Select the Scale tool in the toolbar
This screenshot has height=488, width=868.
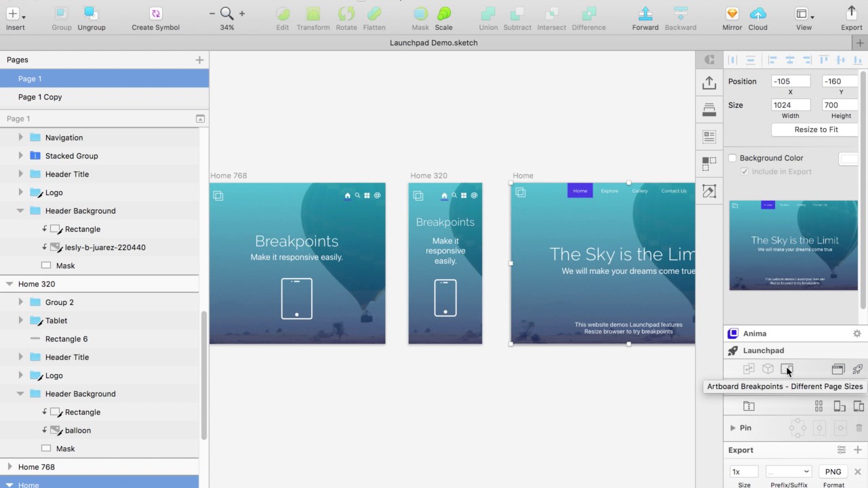point(443,15)
